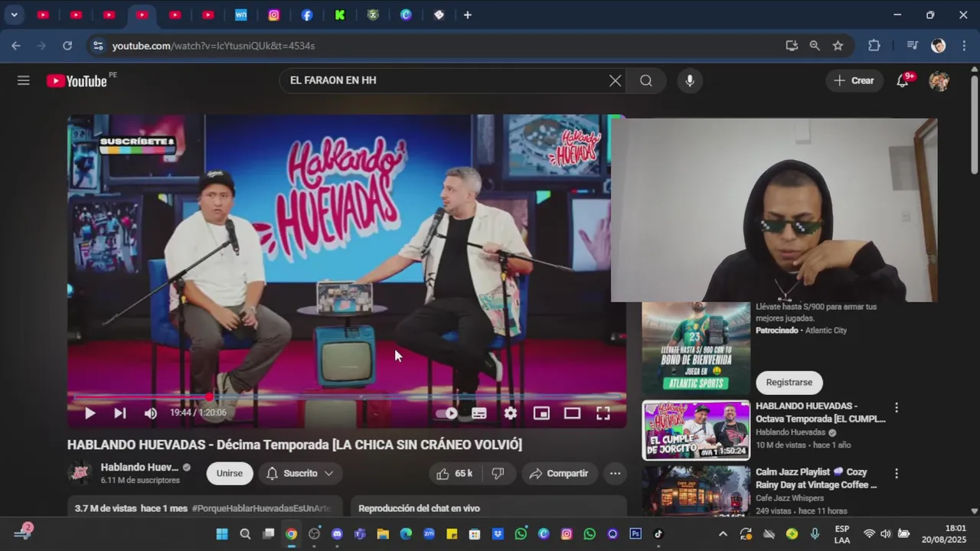Reload the current page
The image size is (980, 551).
pyautogui.click(x=67, y=46)
